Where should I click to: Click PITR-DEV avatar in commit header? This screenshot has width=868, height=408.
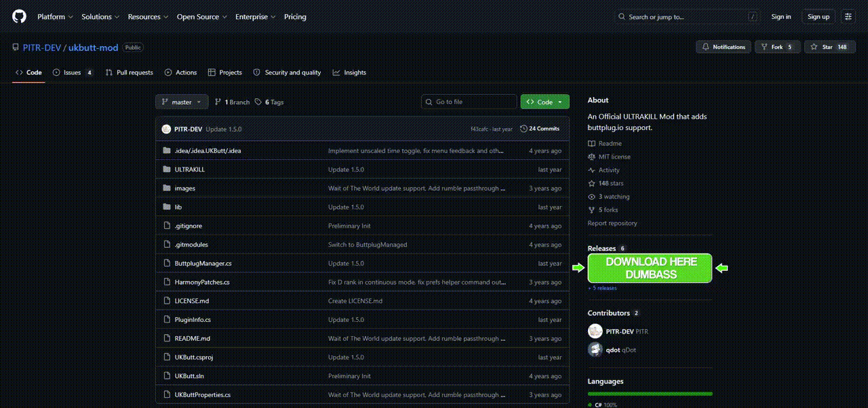[166, 129]
